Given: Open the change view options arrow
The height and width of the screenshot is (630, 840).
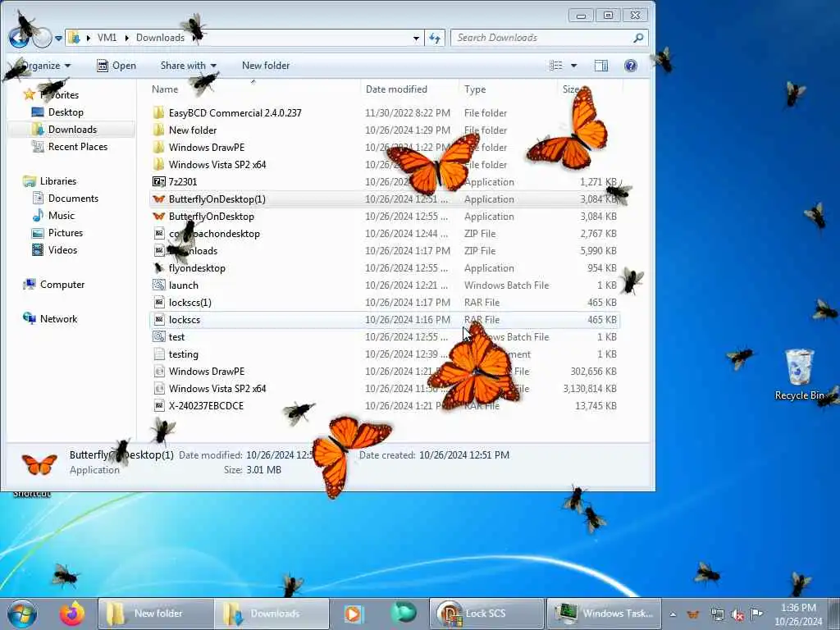Looking at the screenshot, I should coord(573,66).
